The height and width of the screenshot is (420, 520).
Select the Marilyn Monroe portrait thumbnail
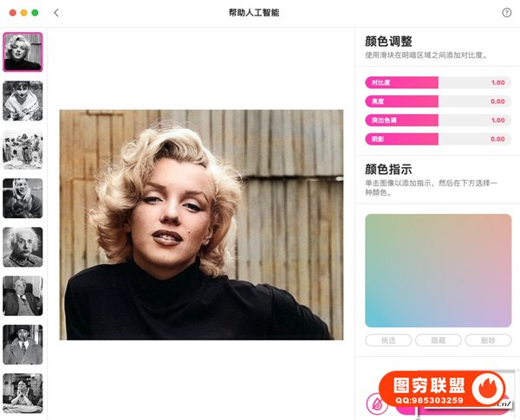click(23, 52)
